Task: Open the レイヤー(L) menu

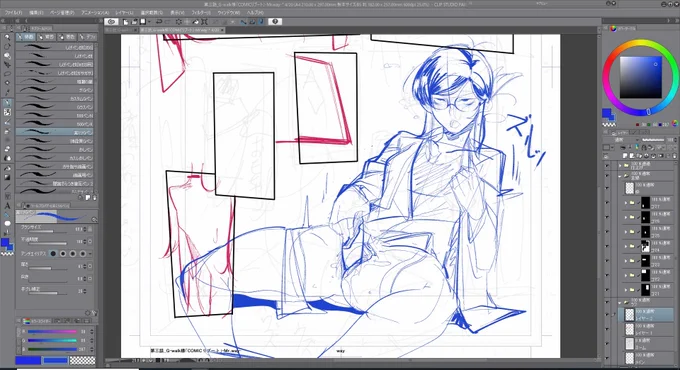Action: (124, 13)
